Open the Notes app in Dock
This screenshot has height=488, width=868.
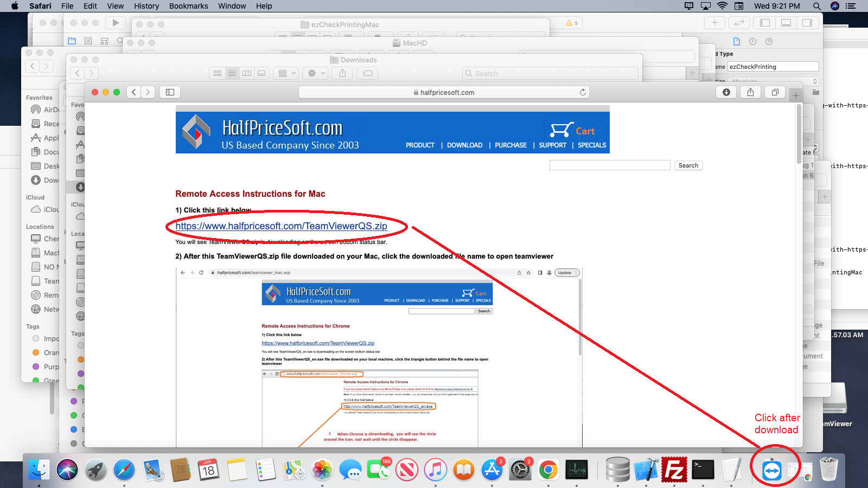(x=237, y=470)
